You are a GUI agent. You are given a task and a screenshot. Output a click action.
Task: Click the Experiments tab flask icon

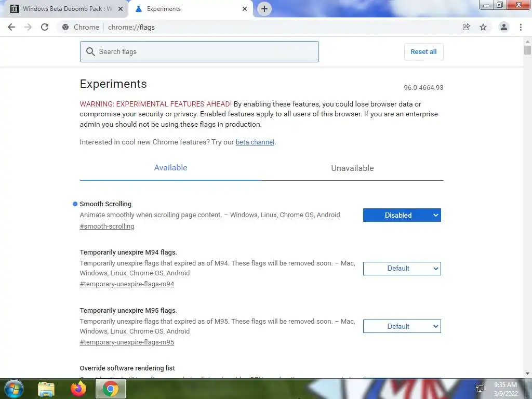coord(138,9)
